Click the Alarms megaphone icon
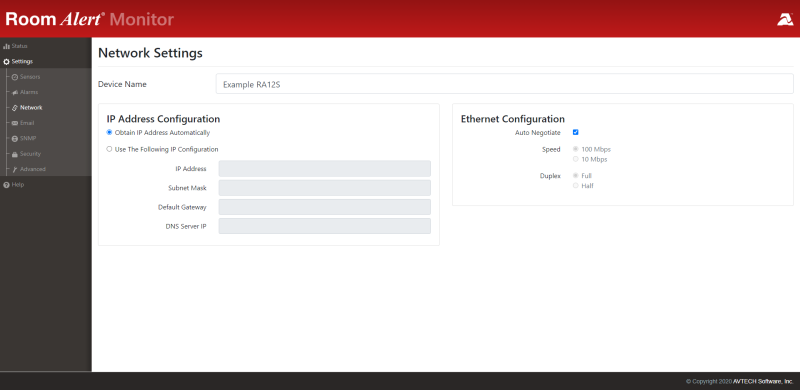 15,92
